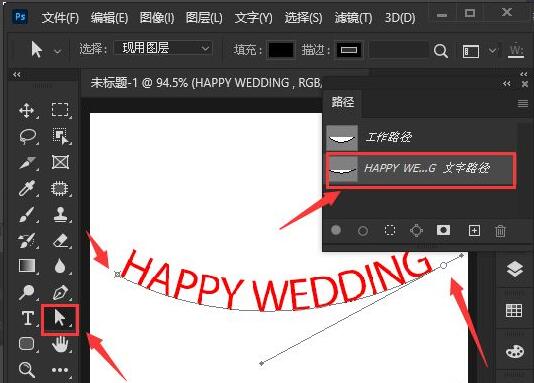Image resolution: width=534 pixels, height=383 pixels.
Task: Click the circular handle near letter G
Action: tap(443, 265)
